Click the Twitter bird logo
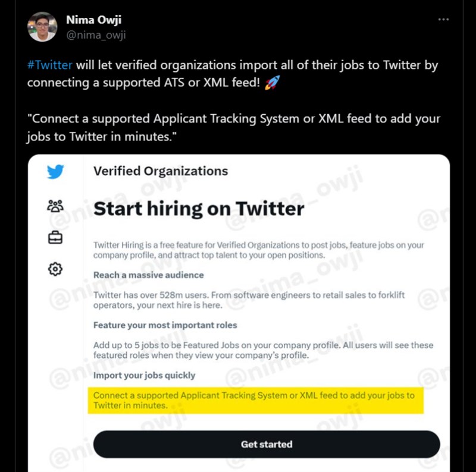The width and height of the screenshot is (476, 472). tap(55, 172)
